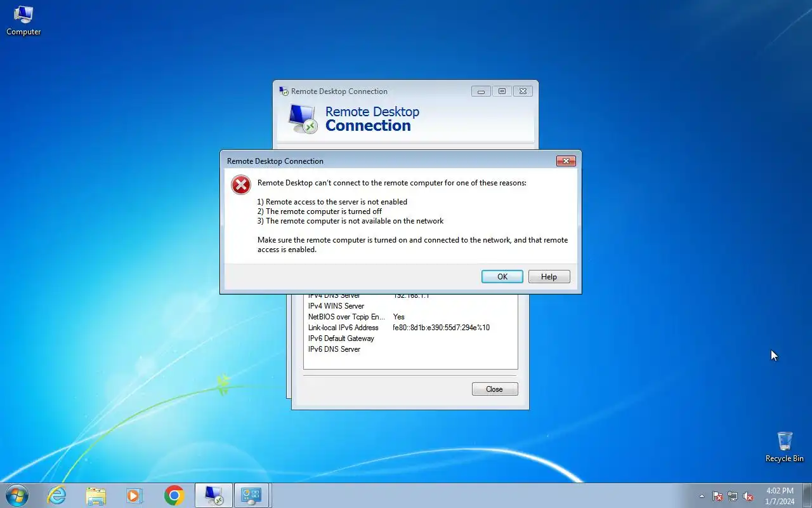Show hidden system tray icons
Viewport: 812px width, 508px height.
702,496
